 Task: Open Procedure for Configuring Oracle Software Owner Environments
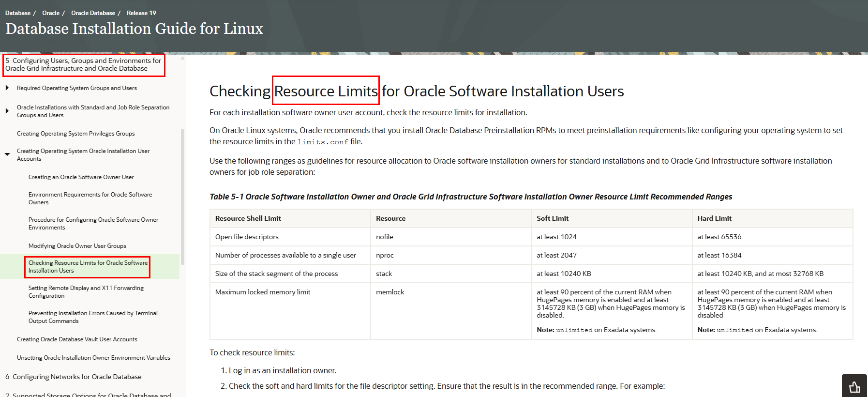pyautogui.click(x=93, y=224)
